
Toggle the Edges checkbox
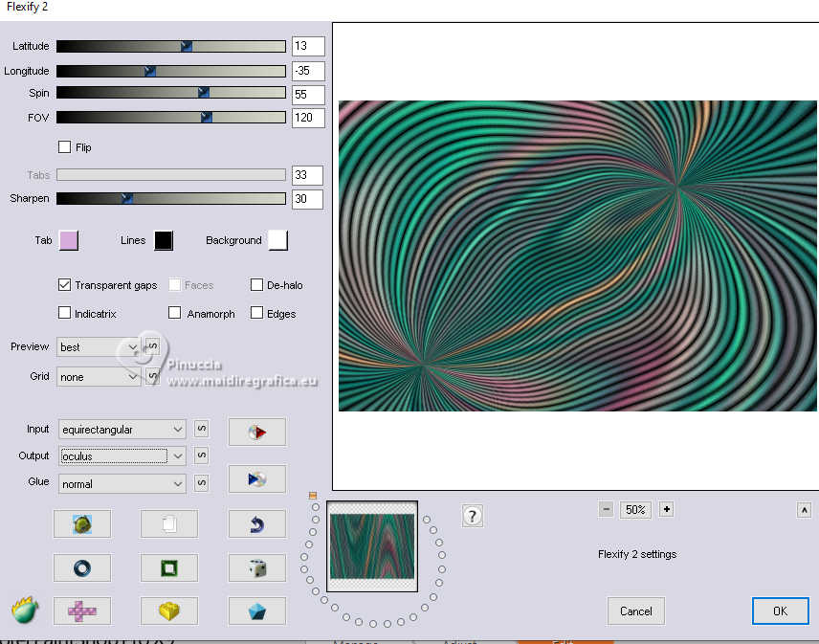256,313
